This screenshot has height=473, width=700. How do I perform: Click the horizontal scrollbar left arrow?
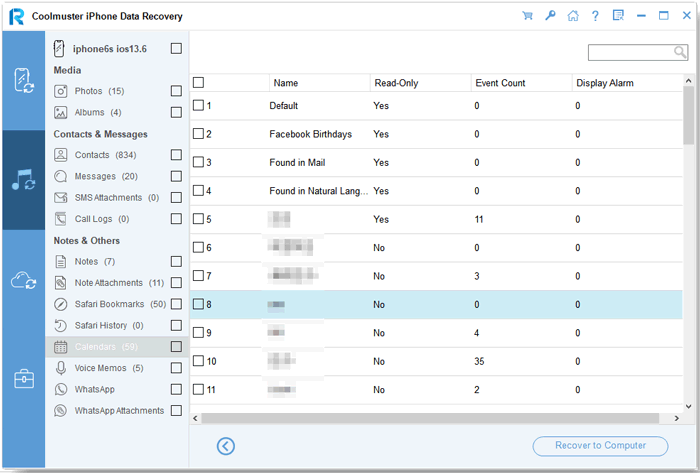click(x=195, y=418)
